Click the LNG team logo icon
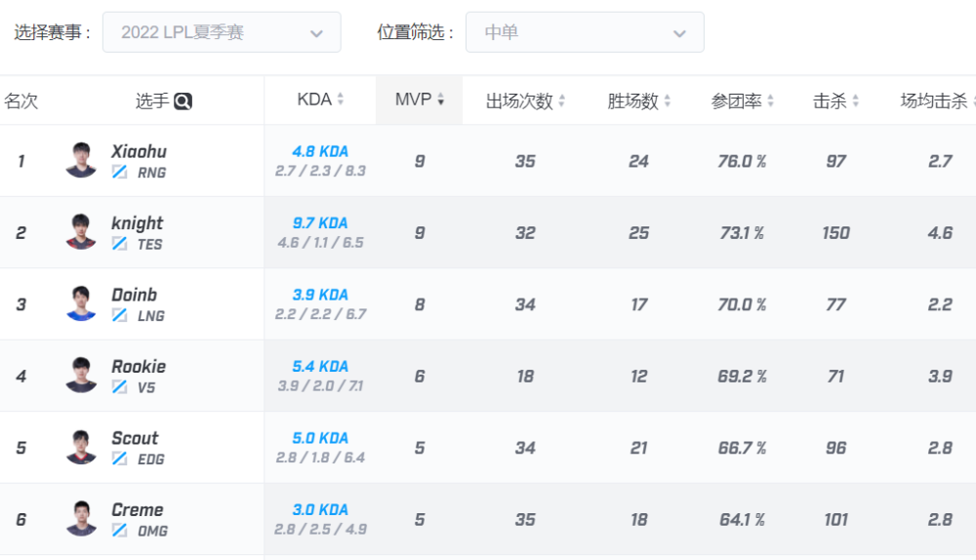976x560 pixels. [120, 316]
